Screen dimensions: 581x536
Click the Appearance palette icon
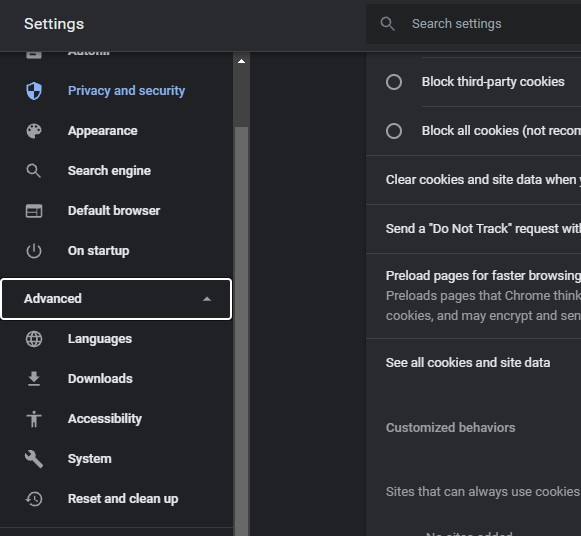pos(34,131)
